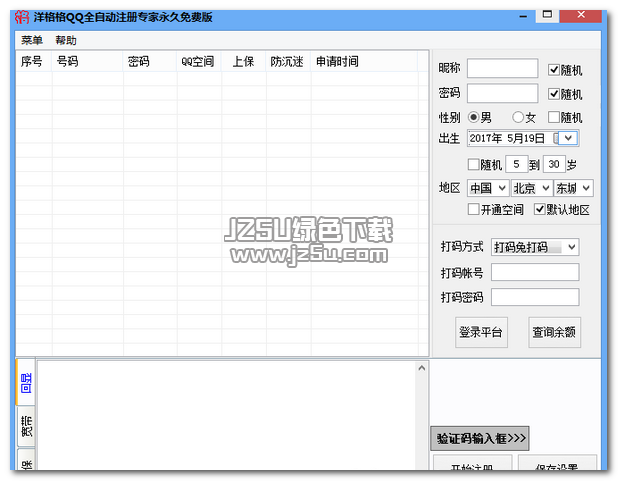
Task: Click the maximum age field showing 30
Action: click(554, 164)
